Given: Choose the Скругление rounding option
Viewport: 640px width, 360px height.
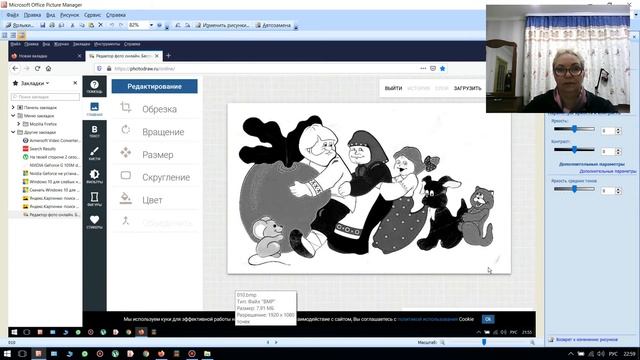Looking at the screenshot, I should click(155, 177).
